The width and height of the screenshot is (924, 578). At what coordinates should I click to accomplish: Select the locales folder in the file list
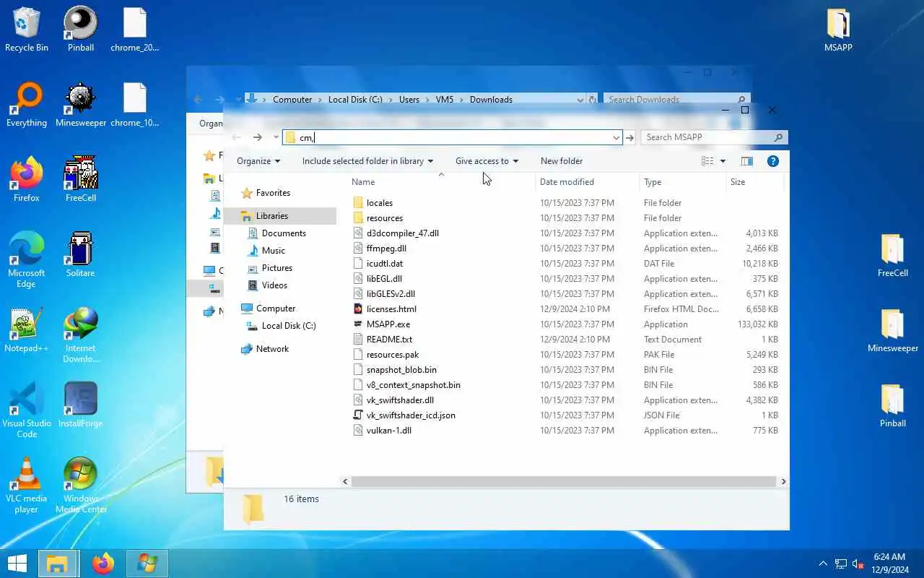tap(379, 203)
